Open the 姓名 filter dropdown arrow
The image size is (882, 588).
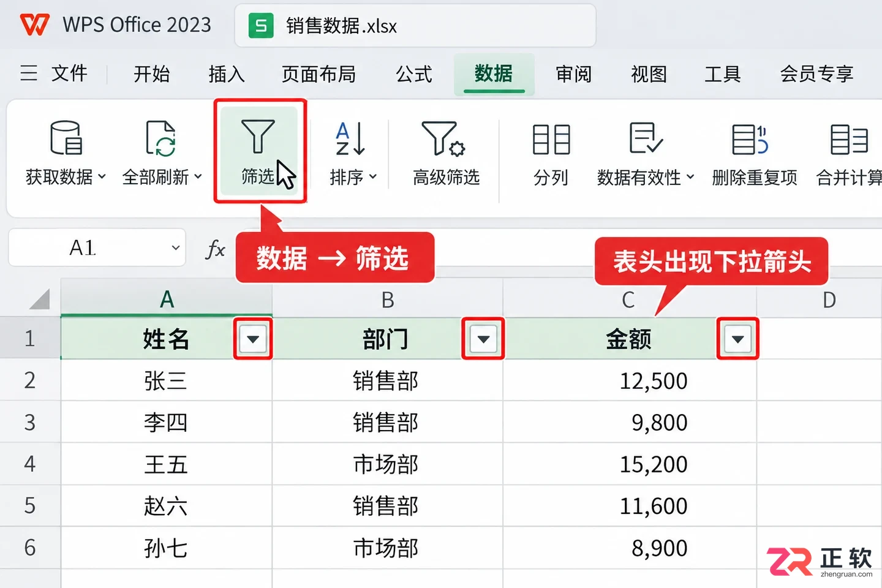click(253, 339)
